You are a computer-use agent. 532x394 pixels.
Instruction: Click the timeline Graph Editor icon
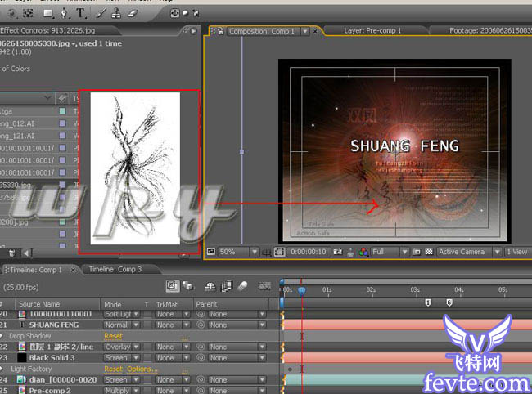point(264,287)
